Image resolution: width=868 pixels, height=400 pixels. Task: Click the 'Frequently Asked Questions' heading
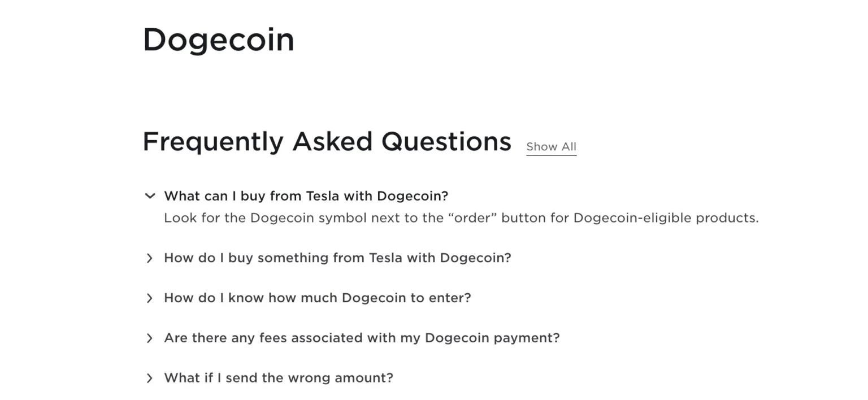327,141
